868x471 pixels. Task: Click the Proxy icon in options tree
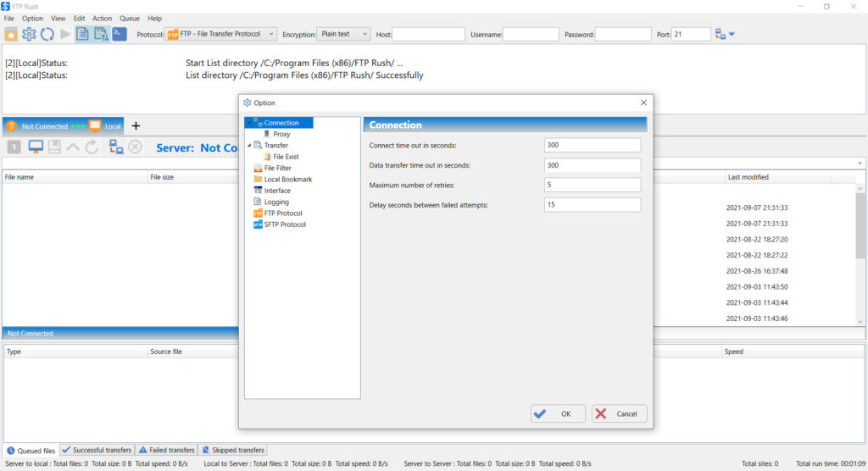pos(267,134)
